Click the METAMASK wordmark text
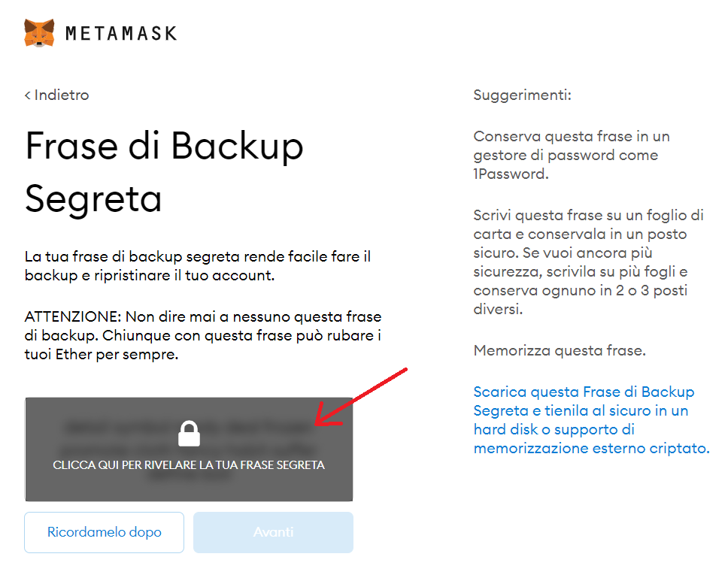Image resolution: width=728 pixels, height=587 pixels. point(121,33)
